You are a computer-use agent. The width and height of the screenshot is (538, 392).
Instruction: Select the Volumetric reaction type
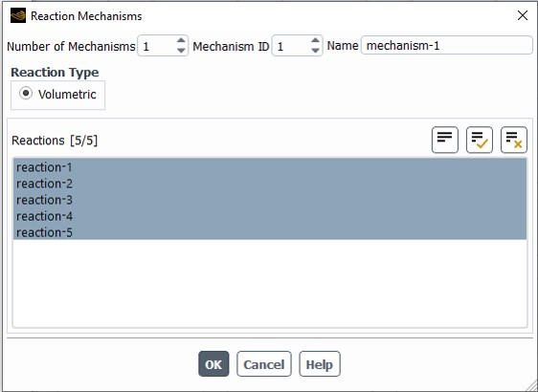tap(26, 94)
